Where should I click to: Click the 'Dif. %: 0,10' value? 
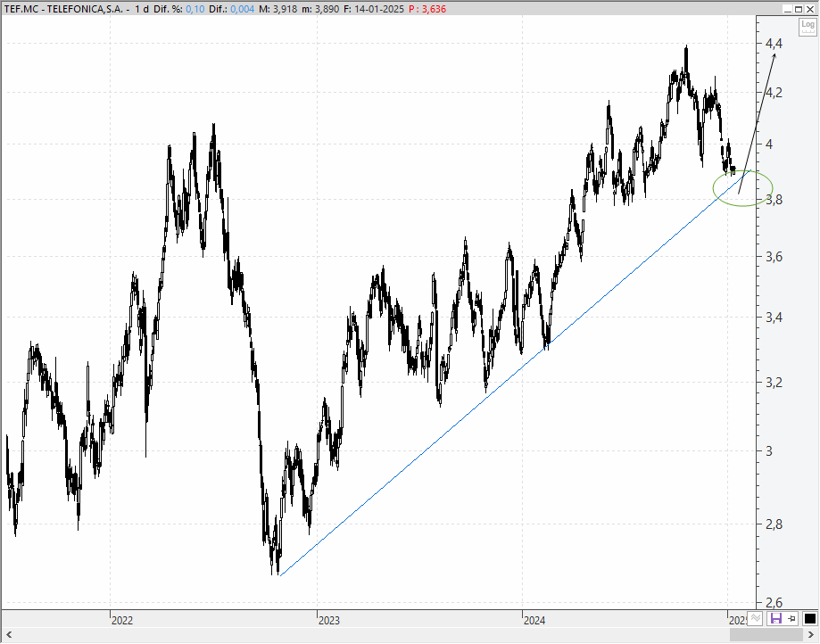(178, 9)
